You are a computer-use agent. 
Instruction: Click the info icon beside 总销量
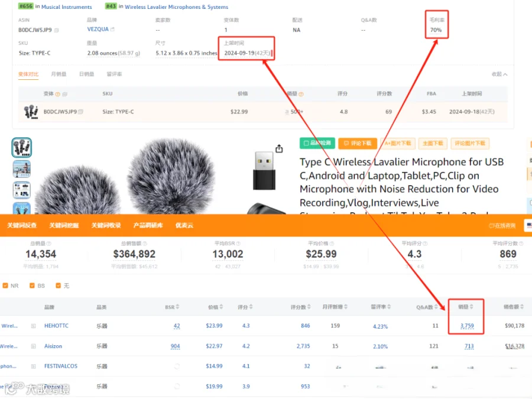tap(49, 244)
